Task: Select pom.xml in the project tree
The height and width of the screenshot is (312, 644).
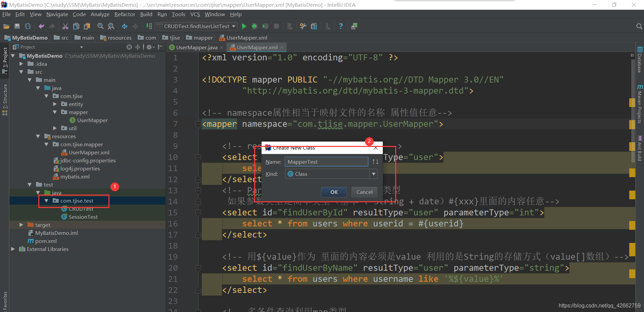Action: point(46,241)
